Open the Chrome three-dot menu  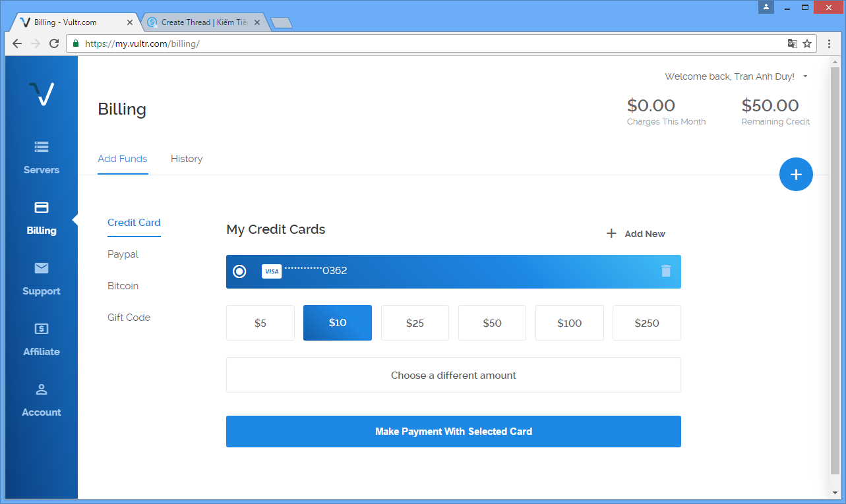(830, 43)
